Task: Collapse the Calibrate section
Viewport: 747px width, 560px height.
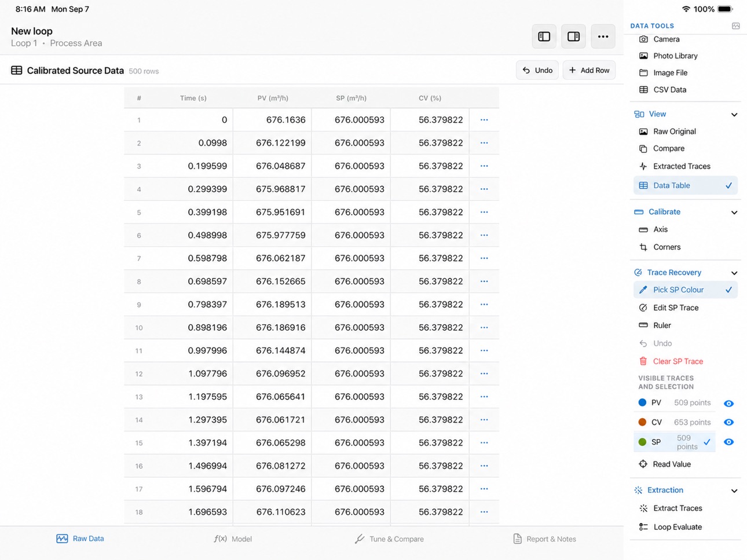Action: pyautogui.click(x=734, y=213)
